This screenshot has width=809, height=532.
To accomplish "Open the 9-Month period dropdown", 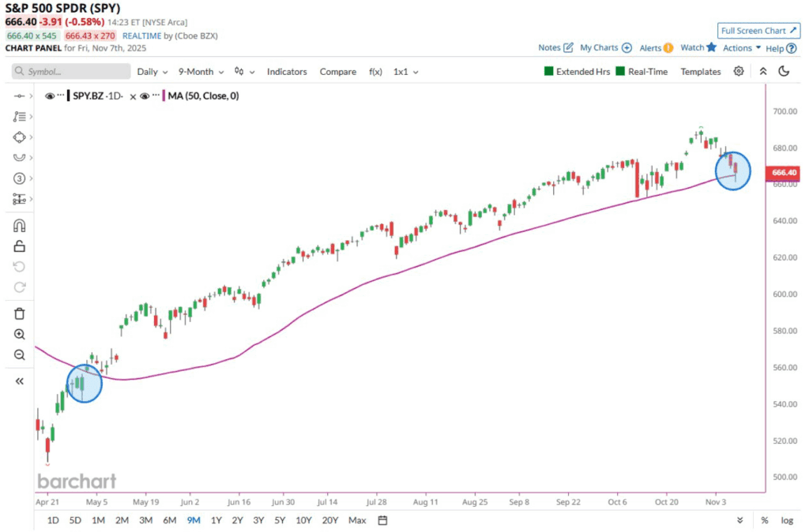I will click(200, 72).
